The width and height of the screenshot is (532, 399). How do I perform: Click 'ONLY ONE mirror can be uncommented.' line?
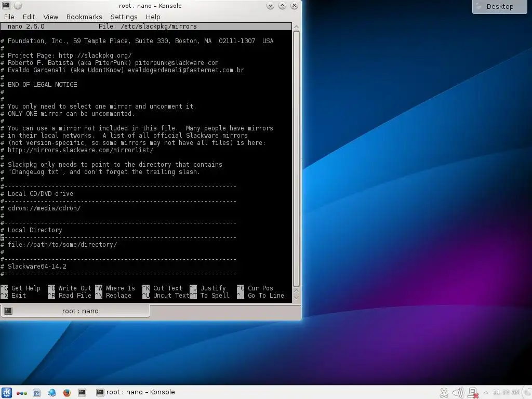pyautogui.click(x=71, y=114)
